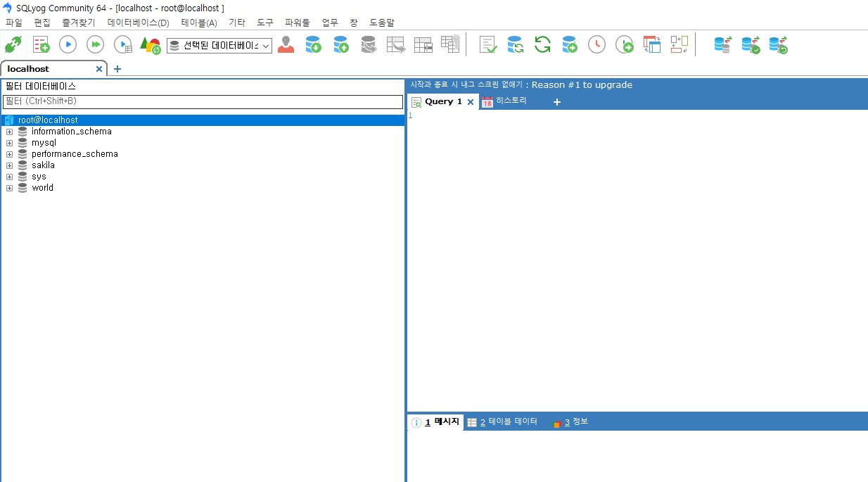Open the 편집 menu
This screenshot has height=482, width=868.
click(42, 23)
